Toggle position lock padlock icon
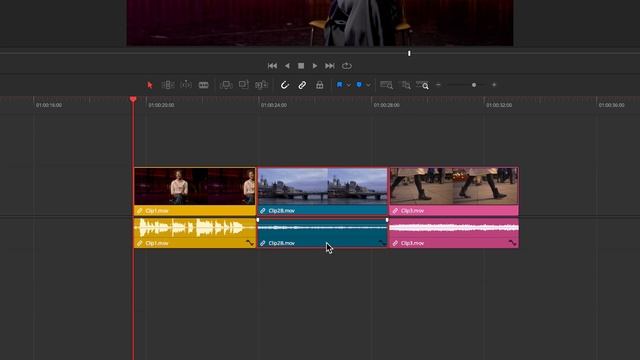The width and height of the screenshot is (640, 360). pyautogui.click(x=320, y=85)
